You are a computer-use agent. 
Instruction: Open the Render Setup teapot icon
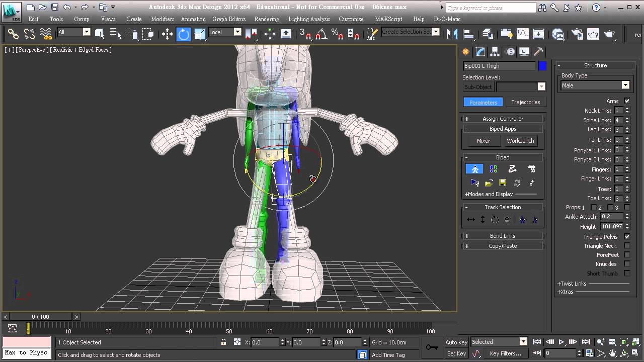click(x=577, y=34)
